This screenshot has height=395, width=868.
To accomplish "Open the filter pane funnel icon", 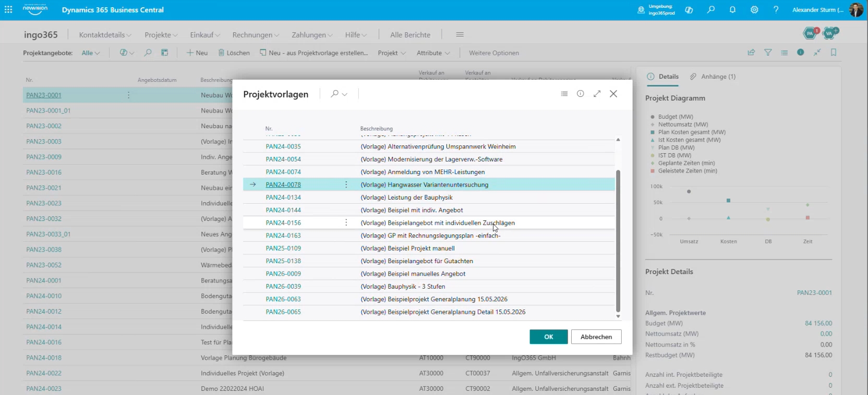I will coord(768,53).
